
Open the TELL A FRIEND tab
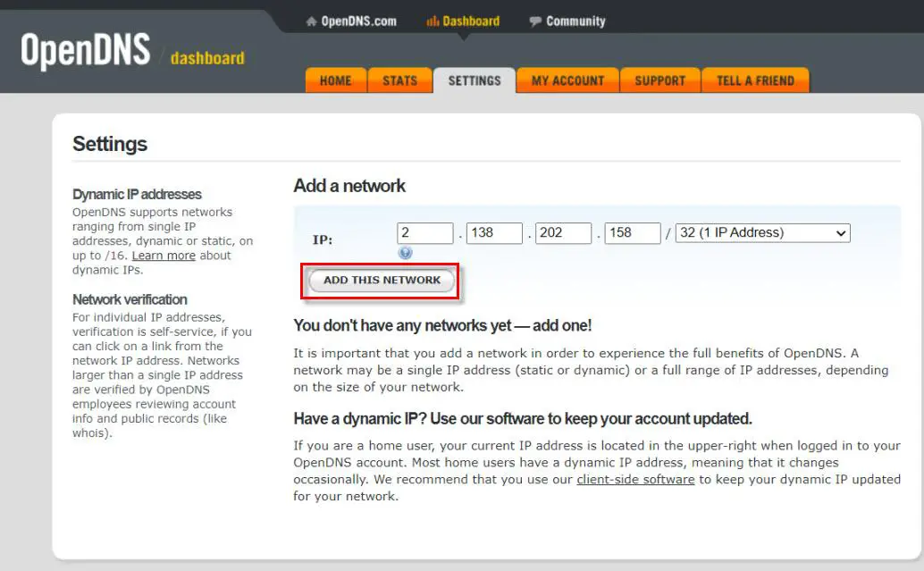click(x=755, y=80)
